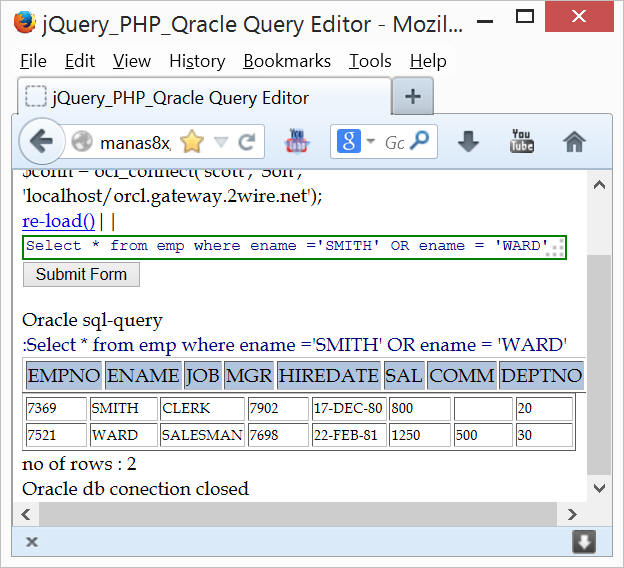Open a new tab with plus button

[412, 97]
